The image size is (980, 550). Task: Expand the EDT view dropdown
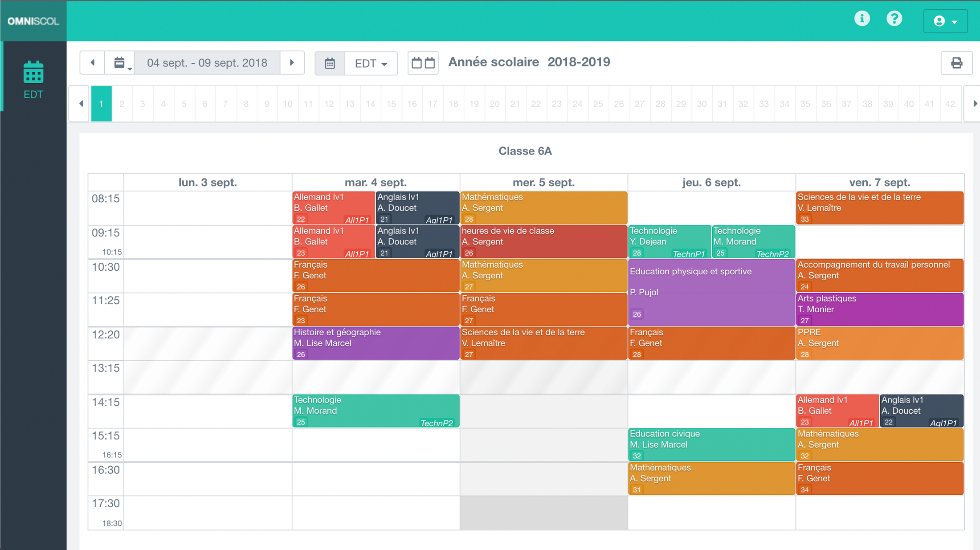click(x=371, y=63)
